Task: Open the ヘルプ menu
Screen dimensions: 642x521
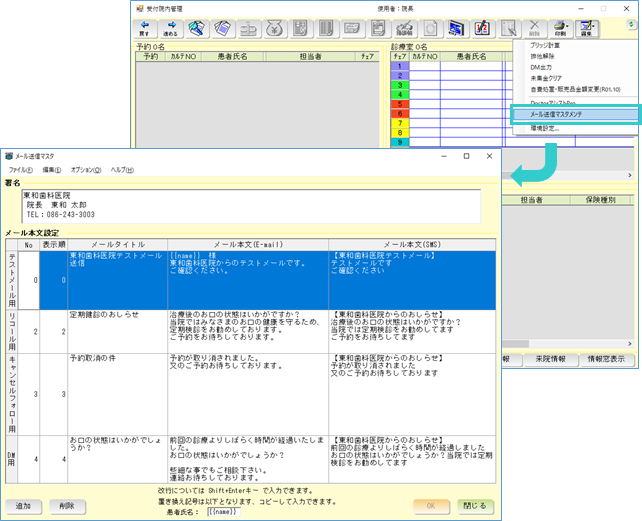Action: tap(121, 170)
